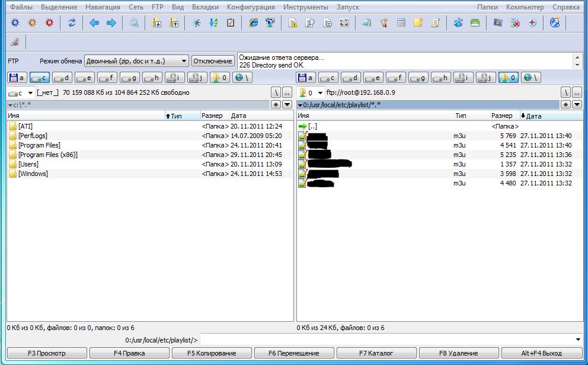Image resolution: width=588 pixels, height=365 pixels.
Task: Click the F5 Копирование button
Action: click(212, 353)
